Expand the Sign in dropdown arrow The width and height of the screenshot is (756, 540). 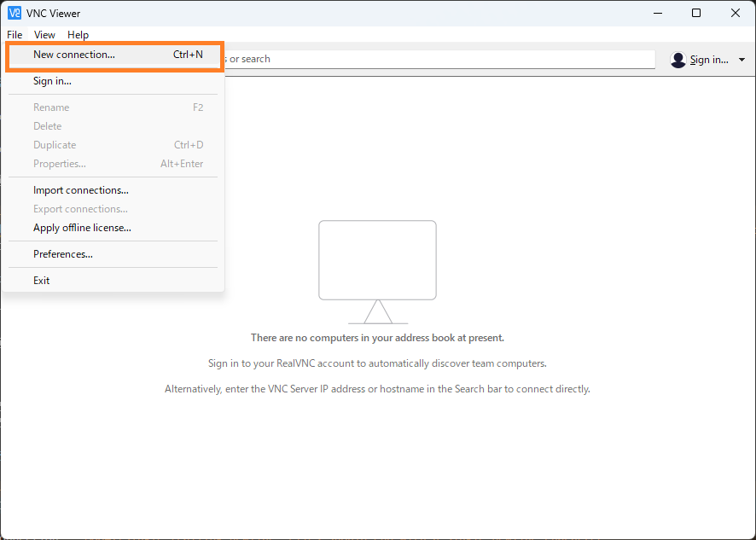[741, 60]
